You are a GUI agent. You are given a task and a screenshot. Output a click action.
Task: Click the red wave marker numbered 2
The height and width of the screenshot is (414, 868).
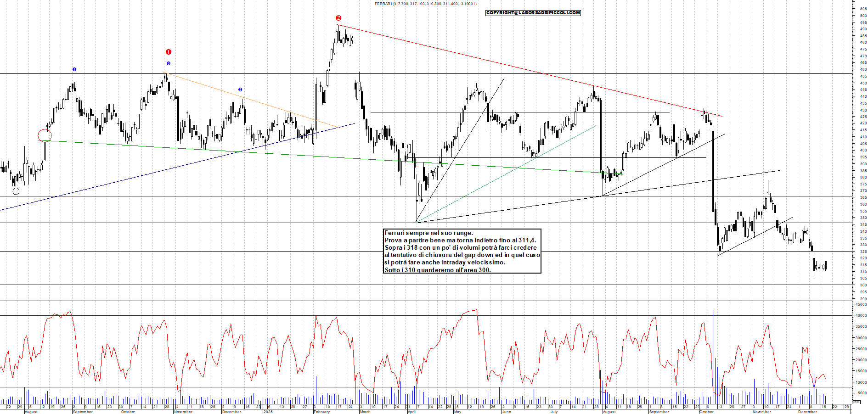[x=338, y=18]
